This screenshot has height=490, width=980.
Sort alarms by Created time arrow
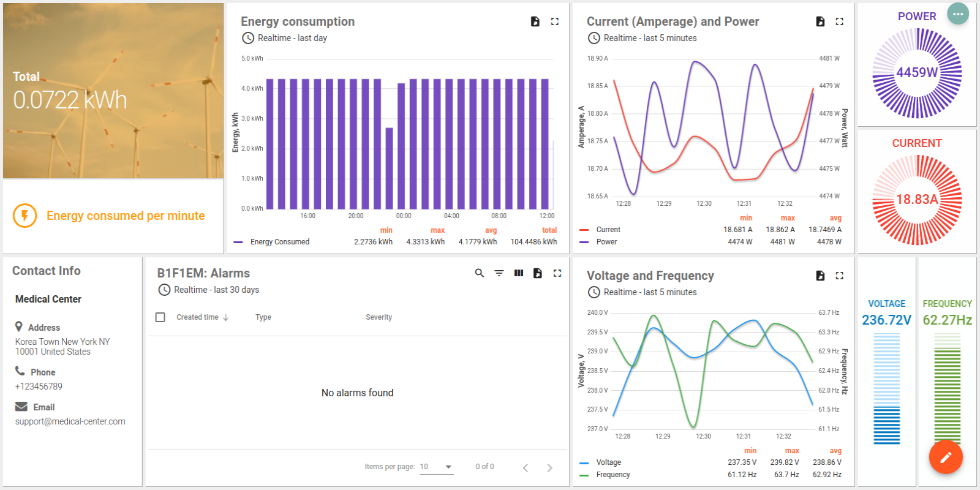pos(226,317)
